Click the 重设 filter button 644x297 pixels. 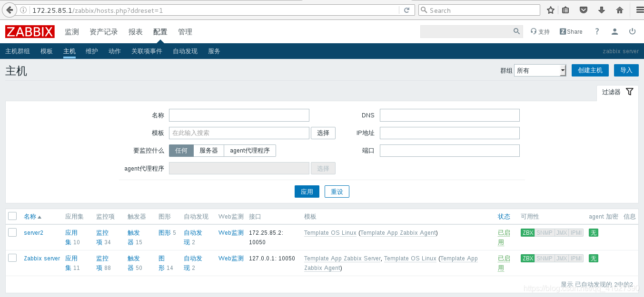pyautogui.click(x=337, y=192)
